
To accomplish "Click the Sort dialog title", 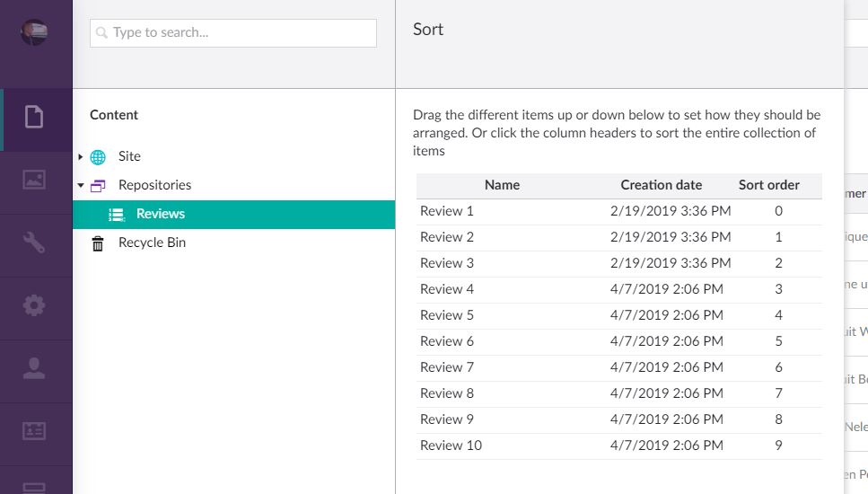I will [x=428, y=30].
